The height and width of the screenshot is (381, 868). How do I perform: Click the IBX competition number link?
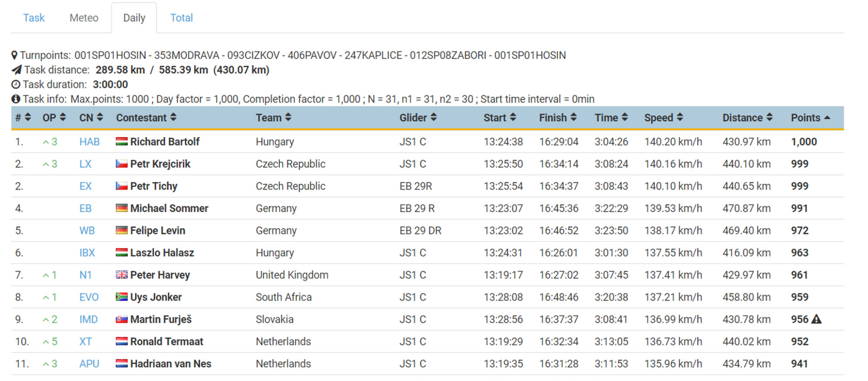coord(87,253)
